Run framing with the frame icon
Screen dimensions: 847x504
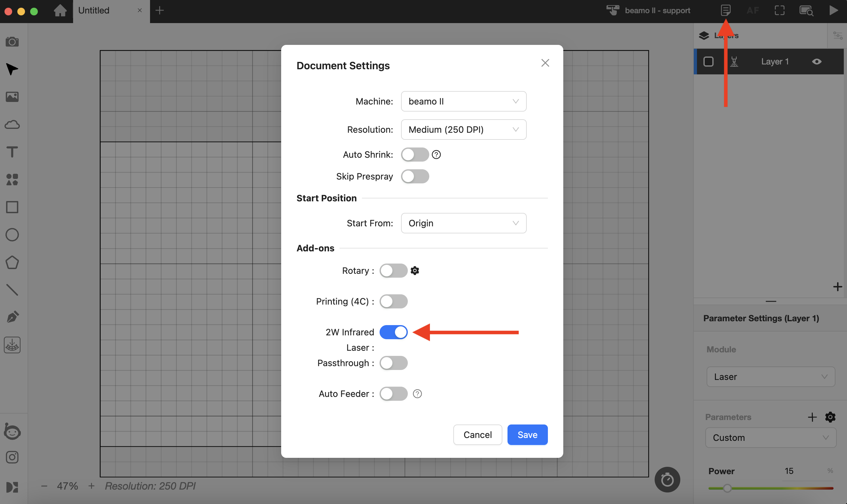779,10
